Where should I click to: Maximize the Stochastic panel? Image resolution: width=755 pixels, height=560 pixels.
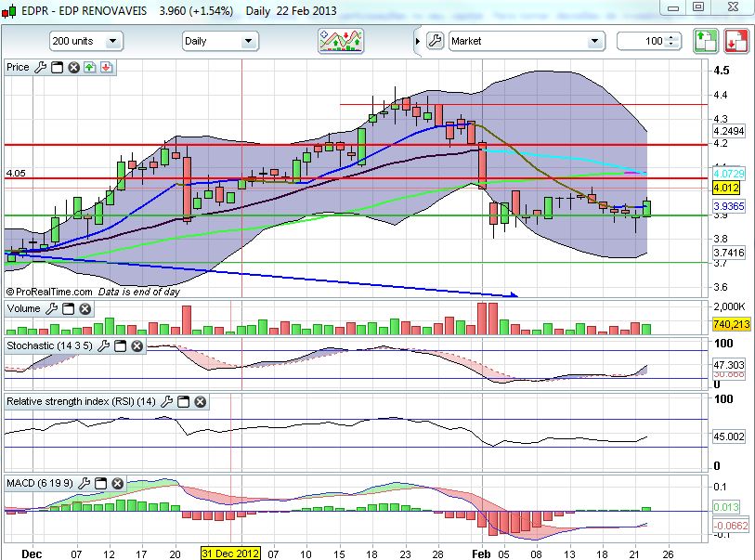[121, 345]
